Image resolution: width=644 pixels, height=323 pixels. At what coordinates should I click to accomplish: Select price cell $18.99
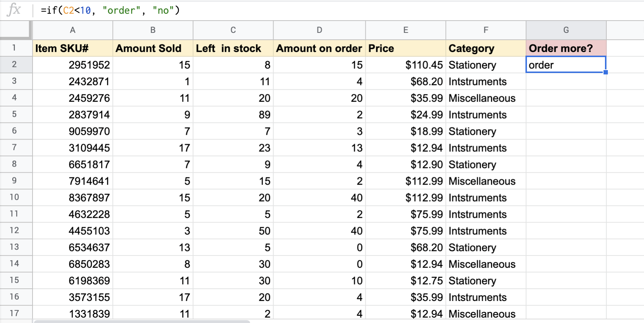[x=405, y=131]
